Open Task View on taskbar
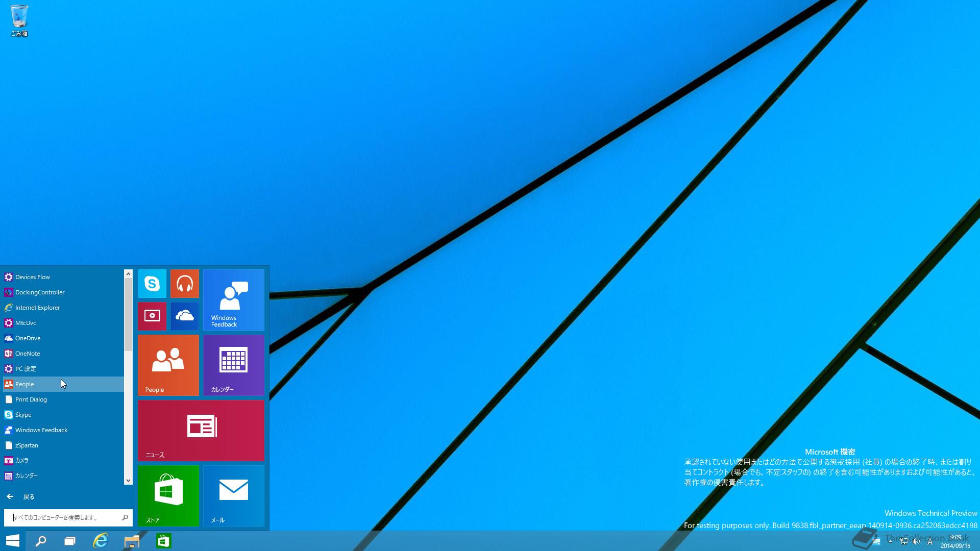This screenshot has height=551, width=980. [x=70, y=541]
